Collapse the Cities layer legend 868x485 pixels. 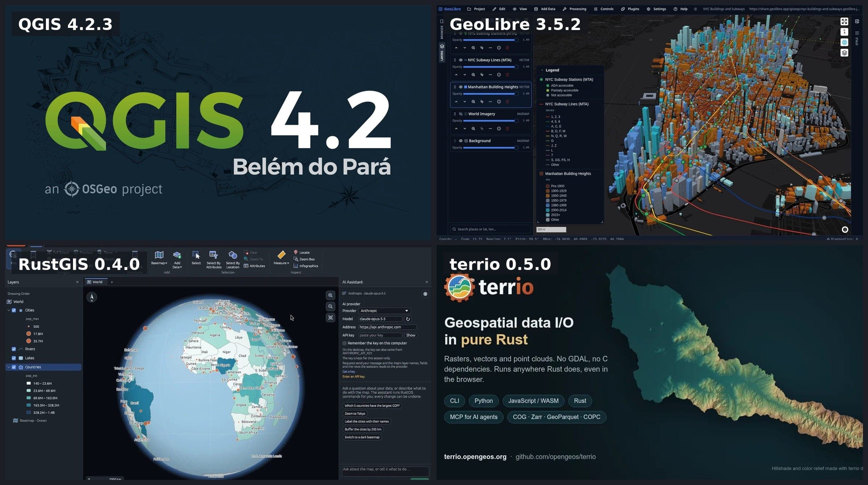(x=9, y=310)
